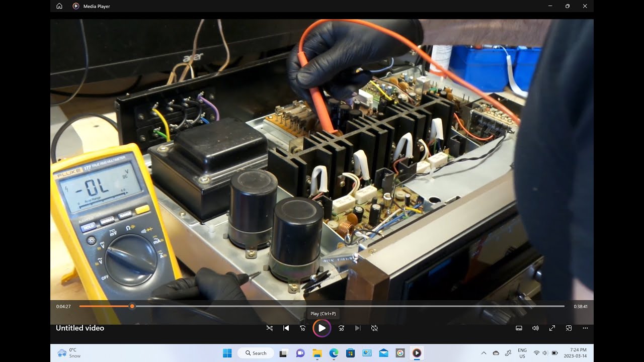
Task: Switch to mini player view
Action: (569, 328)
